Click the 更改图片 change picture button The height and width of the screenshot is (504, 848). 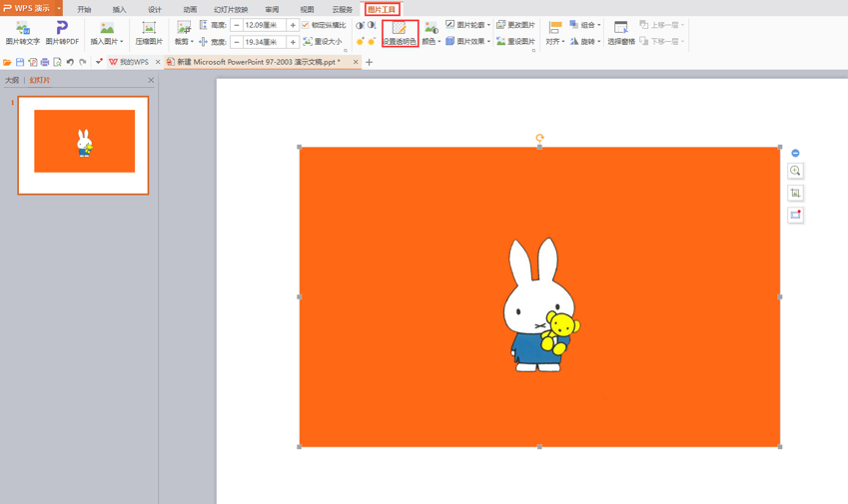[516, 25]
